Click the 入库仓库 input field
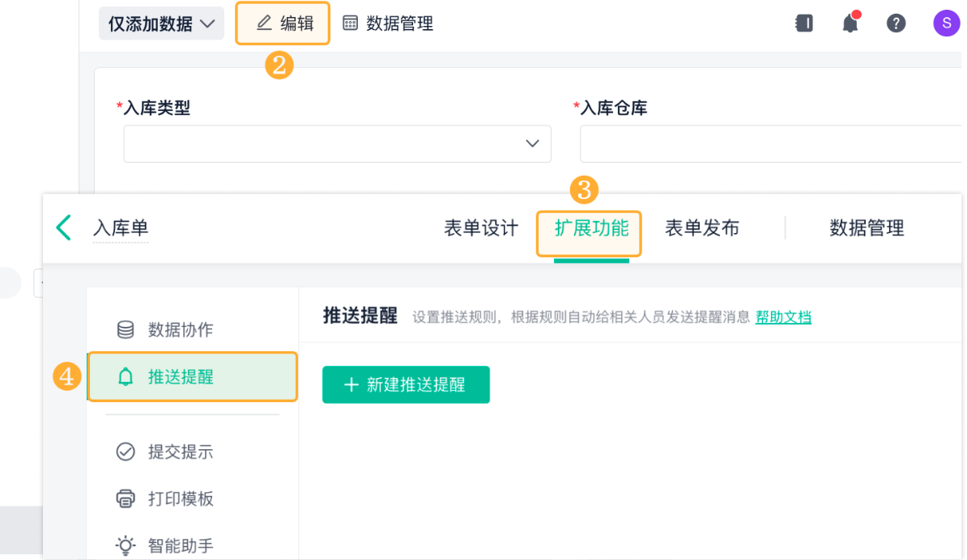Screen dimensions: 967x560 pyautogui.click(x=769, y=144)
